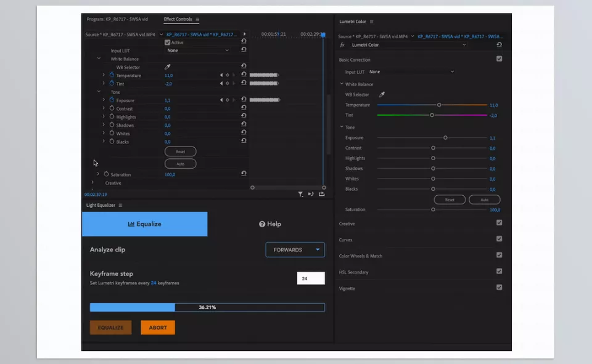Go to previous Exposure keyframe arrow
Image resolution: width=592 pixels, height=364 pixels.
pyautogui.click(x=221, y=100)
